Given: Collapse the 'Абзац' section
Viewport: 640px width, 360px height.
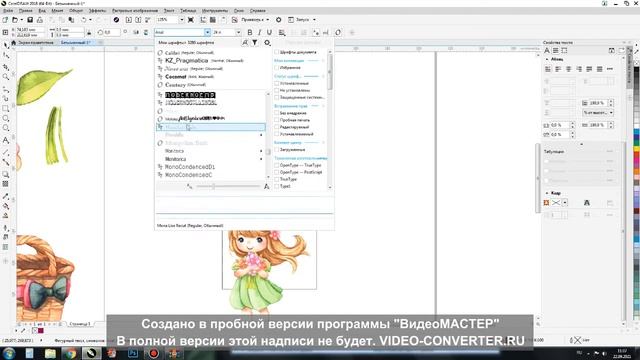Looking at the screenshot, I should click(547, 59).
